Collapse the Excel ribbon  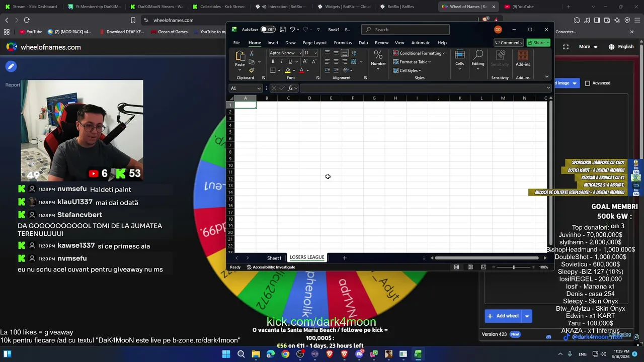(x=547, y=77)
